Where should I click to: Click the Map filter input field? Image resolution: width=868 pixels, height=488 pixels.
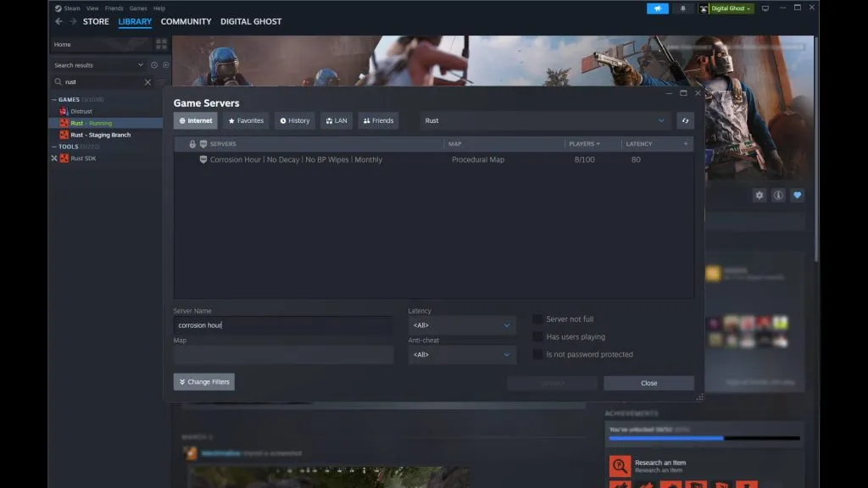283,355
